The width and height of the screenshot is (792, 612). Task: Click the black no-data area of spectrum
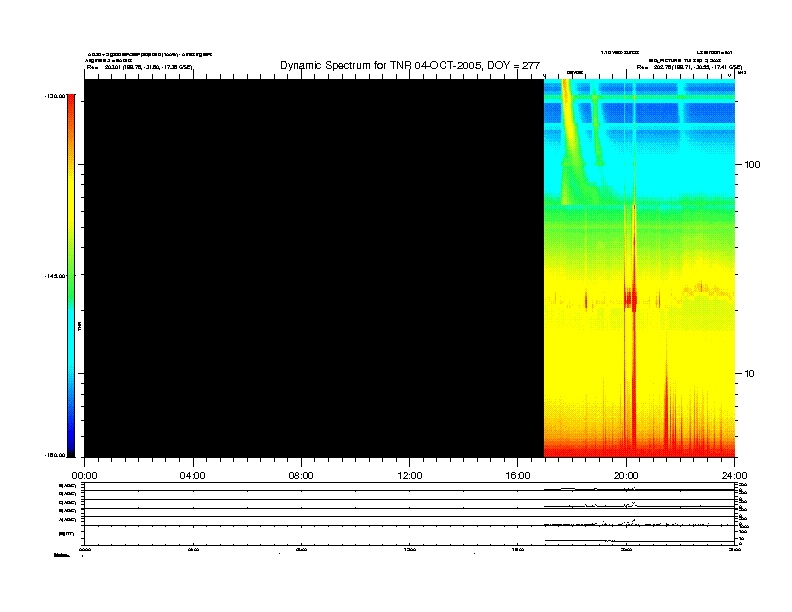314,268
